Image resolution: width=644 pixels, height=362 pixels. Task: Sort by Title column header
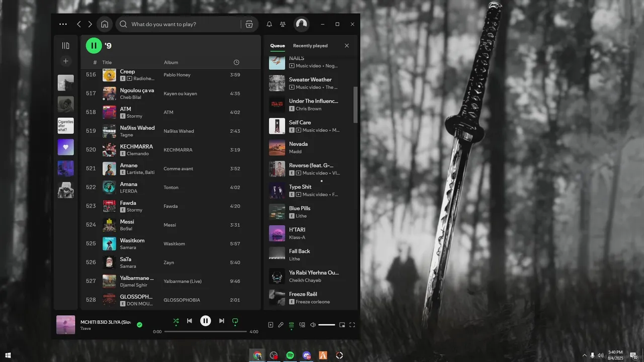(107, 62)
